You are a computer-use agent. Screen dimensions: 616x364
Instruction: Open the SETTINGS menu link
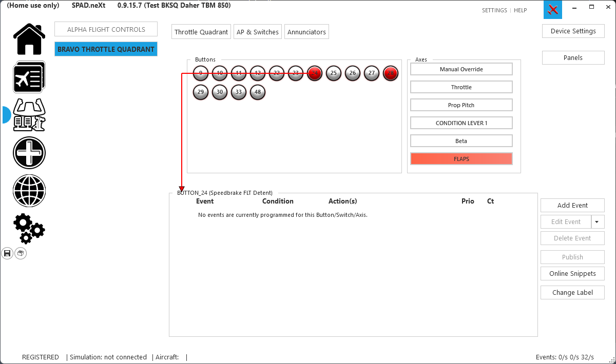tap(494, 10)
